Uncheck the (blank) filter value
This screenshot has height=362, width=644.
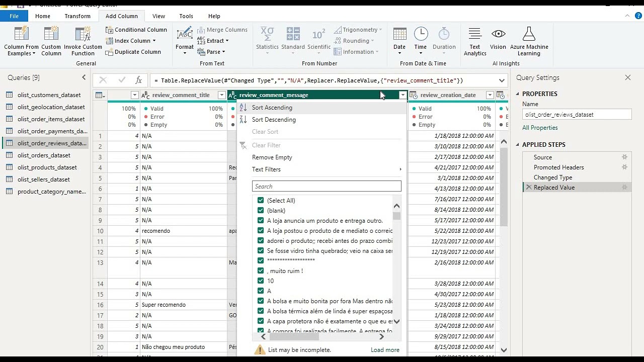click(x=261, y=210)
